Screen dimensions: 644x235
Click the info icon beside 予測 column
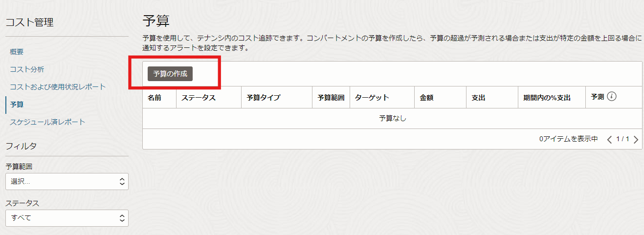click(x=611, y=97)
